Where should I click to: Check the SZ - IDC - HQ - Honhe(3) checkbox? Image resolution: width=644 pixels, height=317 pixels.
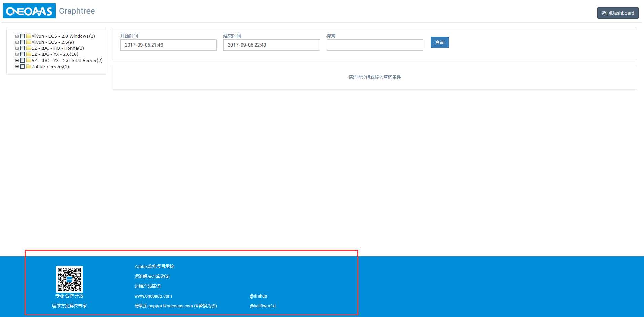coord(23,48)
